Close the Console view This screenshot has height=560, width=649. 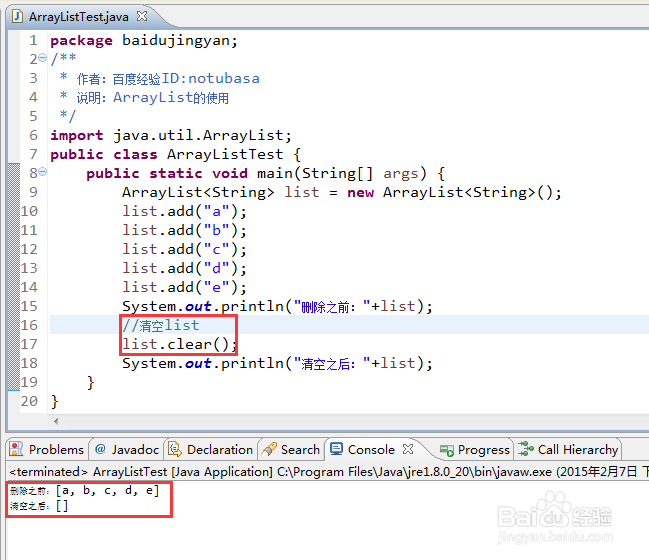click(408, 449)
